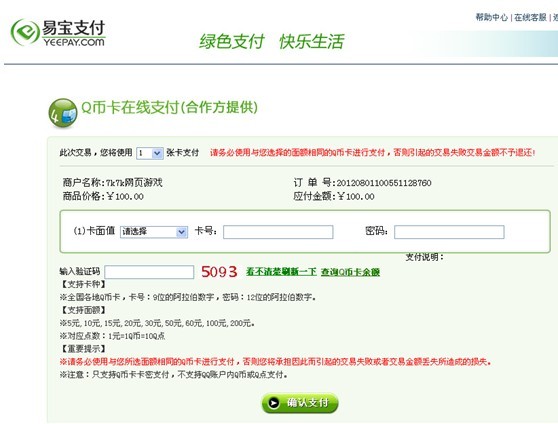Focus the 卡号 card number input field

[x=278, y=232]
